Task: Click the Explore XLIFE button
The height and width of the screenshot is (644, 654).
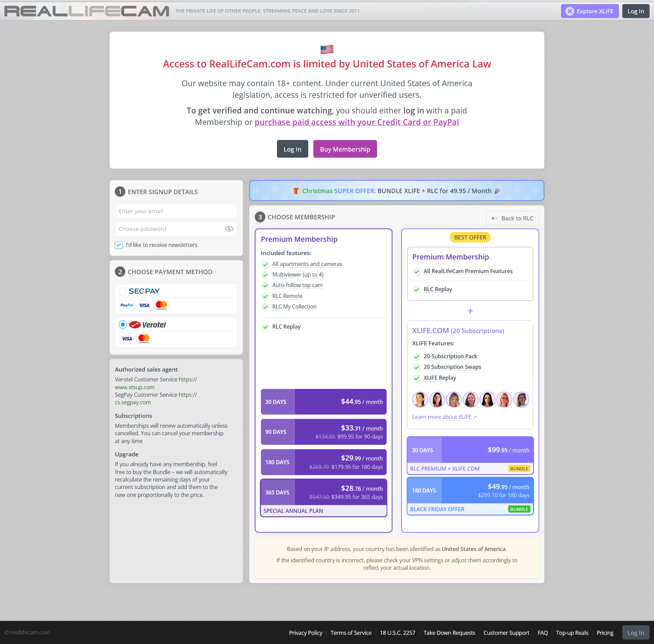Action: point(590,11)
